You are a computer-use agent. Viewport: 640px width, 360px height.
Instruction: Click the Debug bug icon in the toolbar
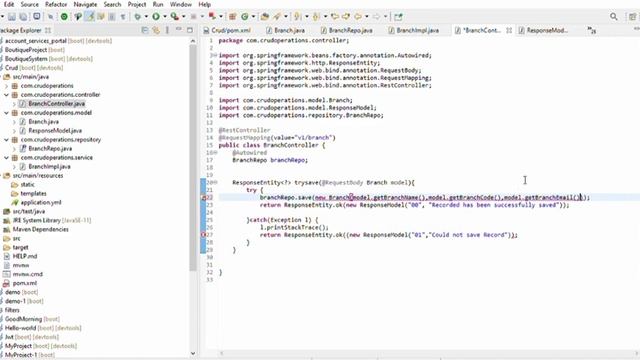coord(138,17)
